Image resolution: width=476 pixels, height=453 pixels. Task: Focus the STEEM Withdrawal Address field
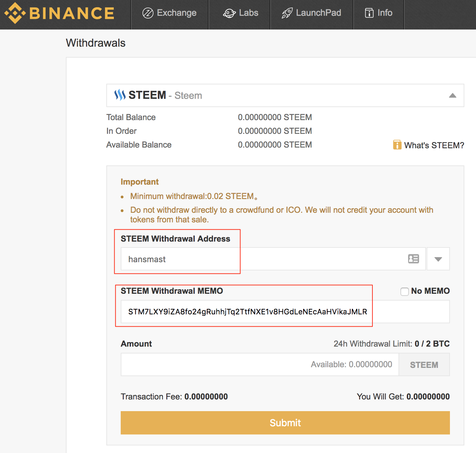click(x=273, y=259)
